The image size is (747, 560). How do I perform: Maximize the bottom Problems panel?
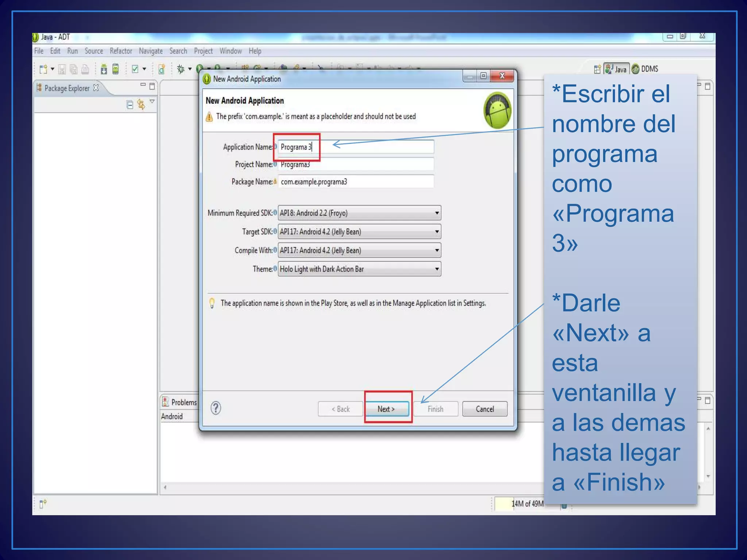708,401
